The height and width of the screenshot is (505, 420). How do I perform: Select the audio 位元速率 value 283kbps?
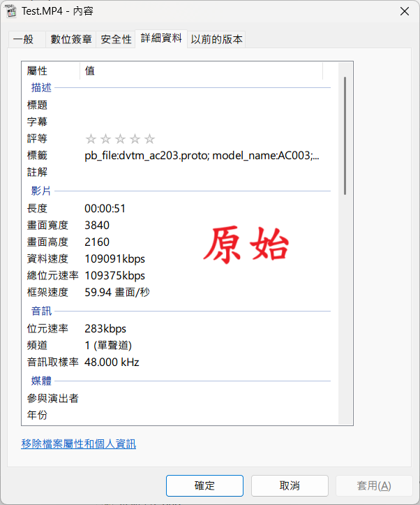click(105, 329)
